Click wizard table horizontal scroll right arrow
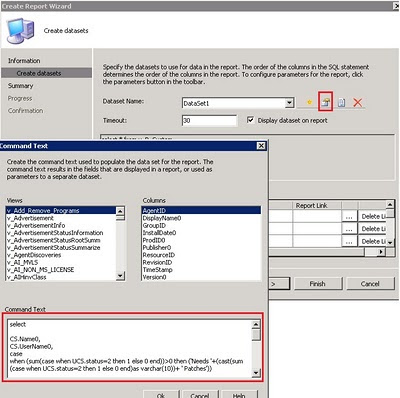 pyautogui.click(x=381, y=252)
